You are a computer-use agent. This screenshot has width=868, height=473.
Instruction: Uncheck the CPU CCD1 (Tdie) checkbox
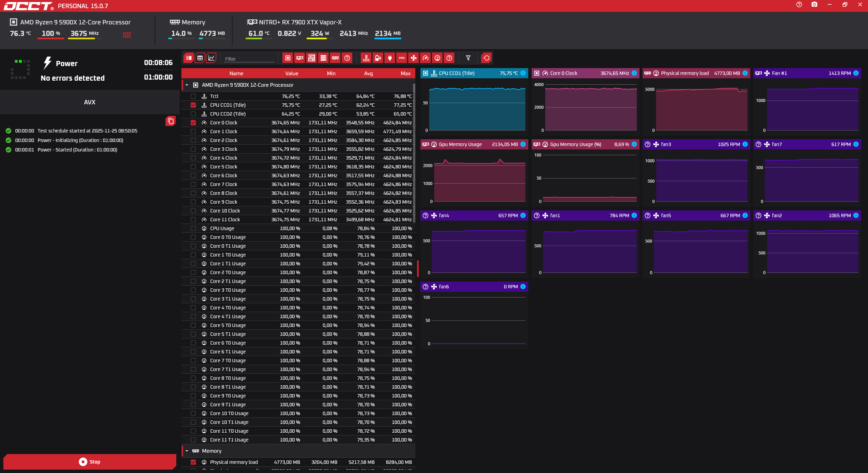click(193, 105)
